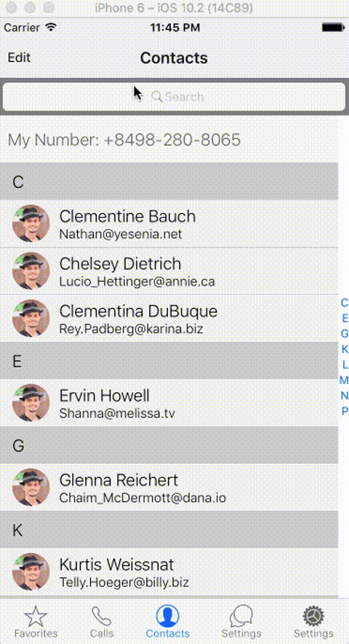The height and width of the screenshot is (644, 349).
Task: Open the Favorites star tab
Action: [x=36, y=621]
